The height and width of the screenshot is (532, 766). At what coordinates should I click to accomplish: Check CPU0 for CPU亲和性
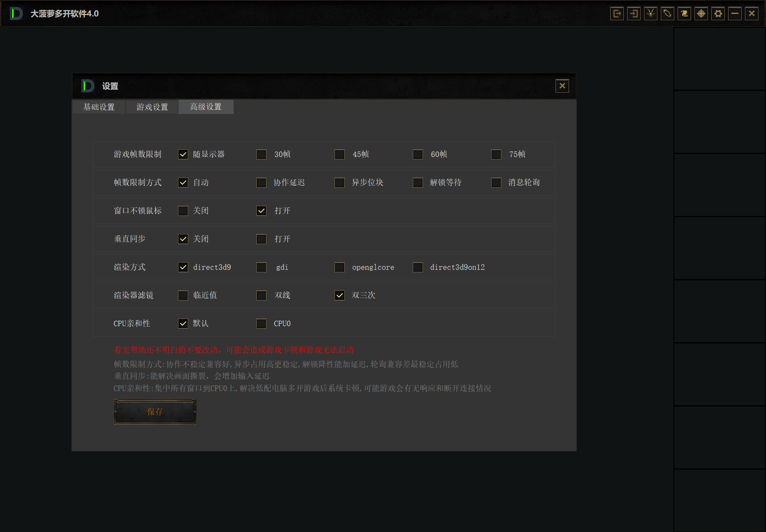[x=261, y=324]
